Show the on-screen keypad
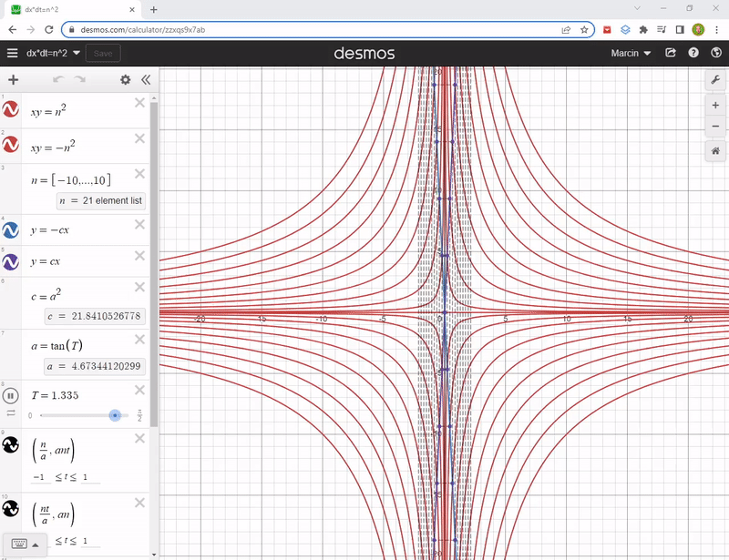This screenshot has width=729, height=560. [x=19, y=544]
